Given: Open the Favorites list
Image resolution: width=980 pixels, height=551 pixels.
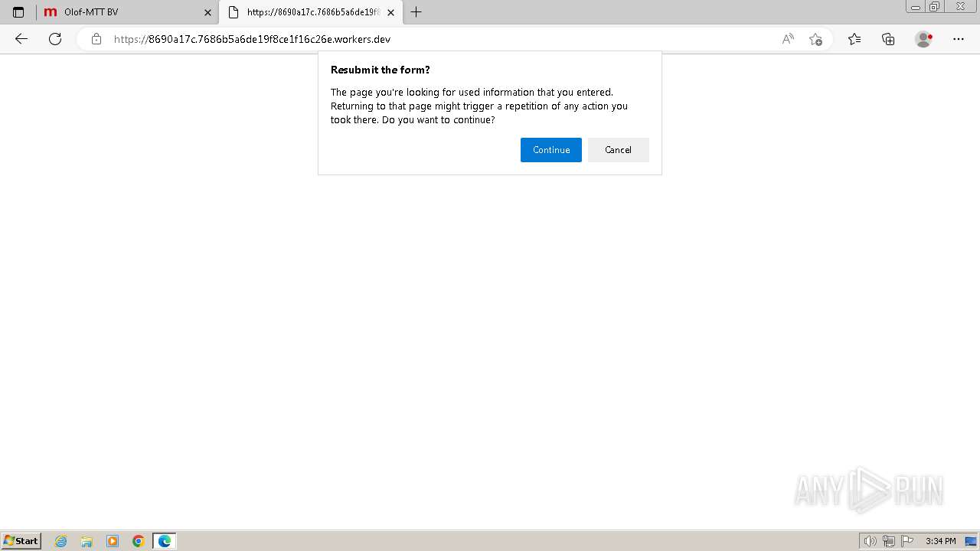Looking at the screenshot, I should (x=854, y=39).
